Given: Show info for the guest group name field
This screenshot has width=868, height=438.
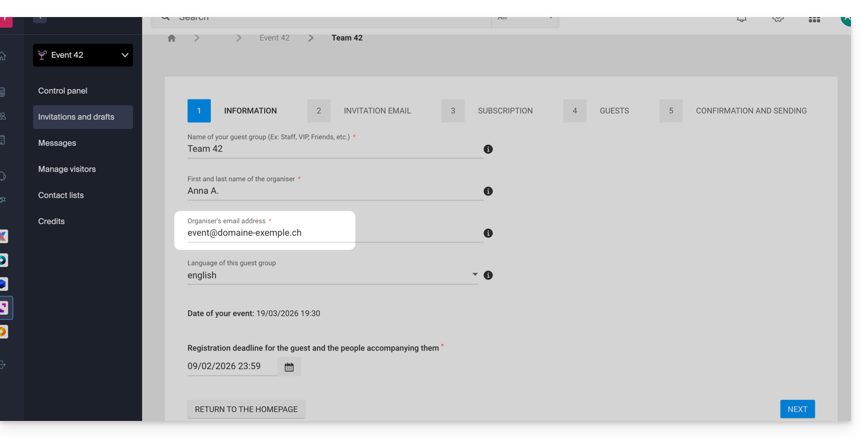Looking at the screenshot, I should click(488, 149).
